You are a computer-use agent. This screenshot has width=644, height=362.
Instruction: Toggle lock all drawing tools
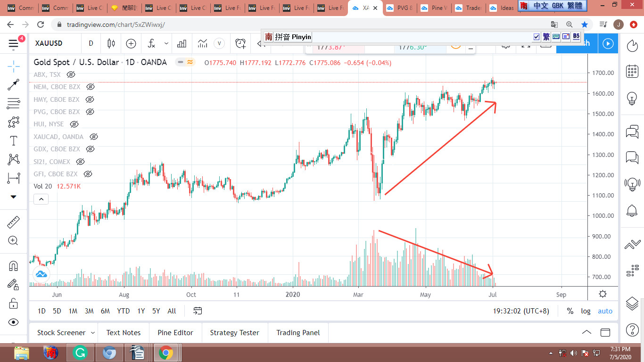coord(13,303)
